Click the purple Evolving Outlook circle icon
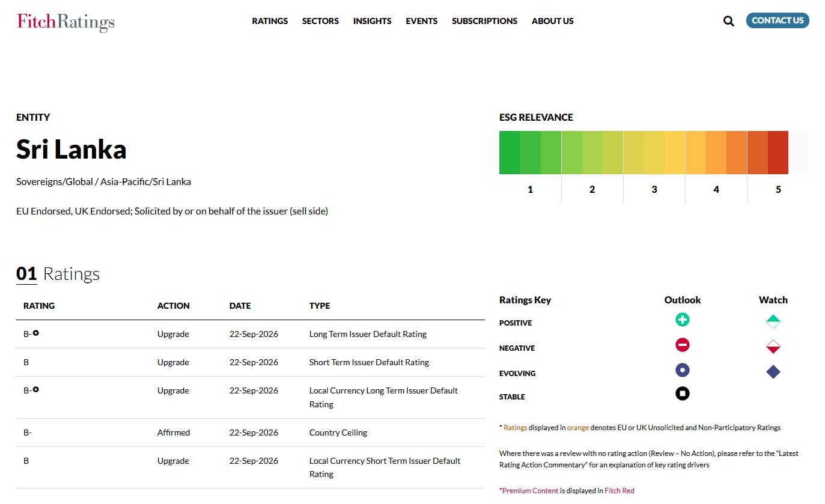The width and height of the screenshot is (825, 504). (682, 370)
